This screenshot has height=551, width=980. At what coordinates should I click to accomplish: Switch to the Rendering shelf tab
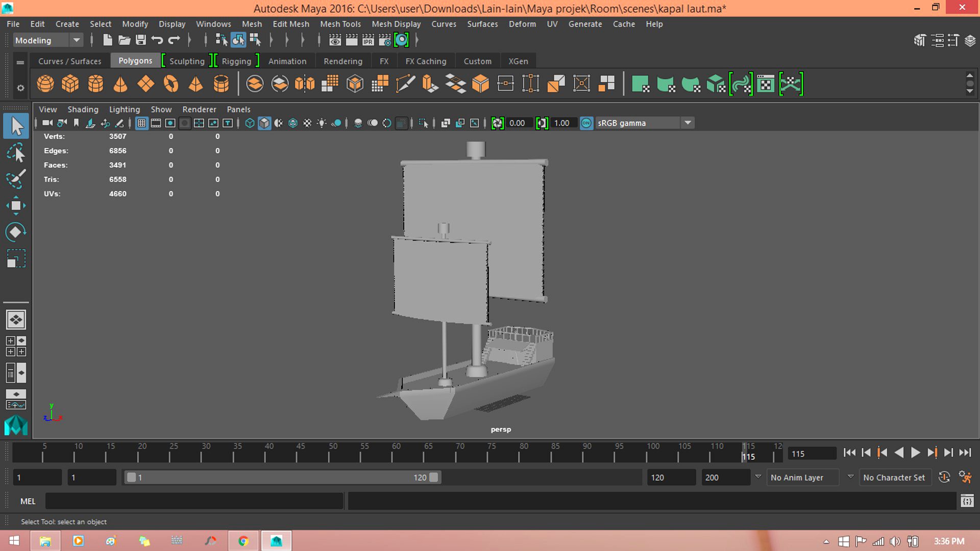point(342,61)
